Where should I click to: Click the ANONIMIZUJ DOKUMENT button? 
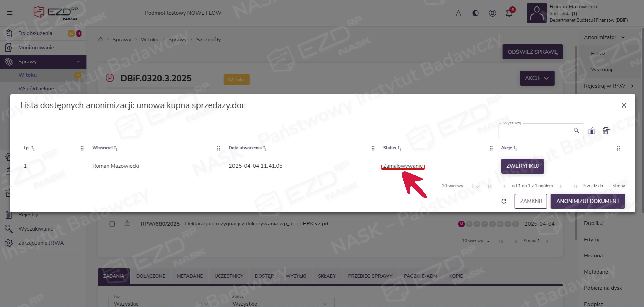587,201
